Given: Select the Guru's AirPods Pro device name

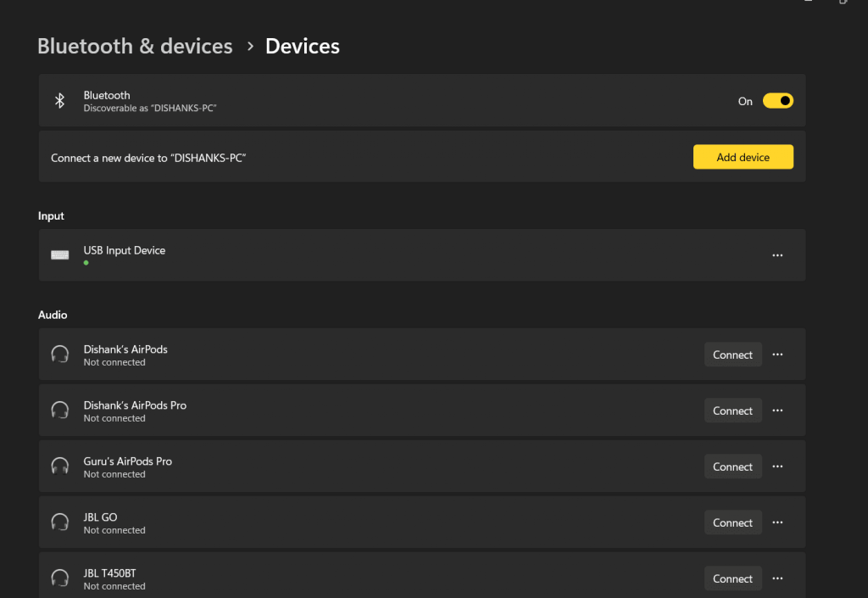Looking at the screenshot, I should pos(127,461).
